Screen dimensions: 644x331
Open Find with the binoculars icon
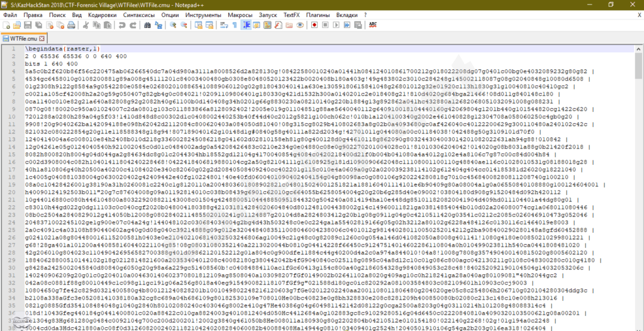[147, 25]
